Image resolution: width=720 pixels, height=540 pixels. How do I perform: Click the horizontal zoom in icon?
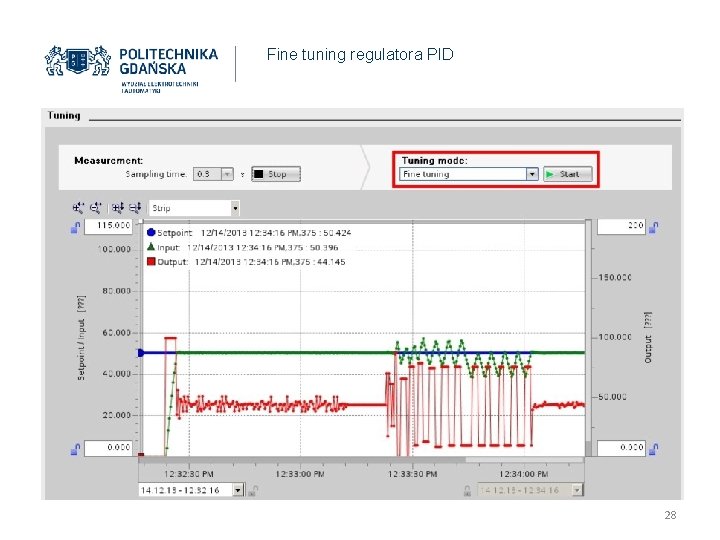pyautogui.click(x=78, y=208)
